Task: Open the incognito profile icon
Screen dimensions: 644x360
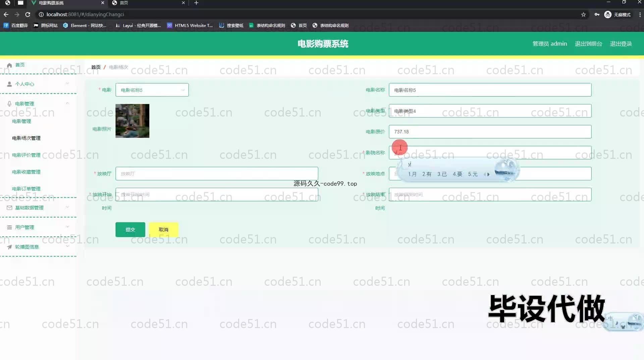Action: click(607, 14)
